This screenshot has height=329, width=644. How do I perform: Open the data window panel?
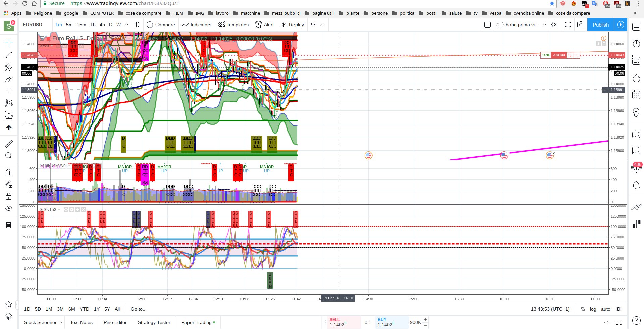tap(636, 60)
